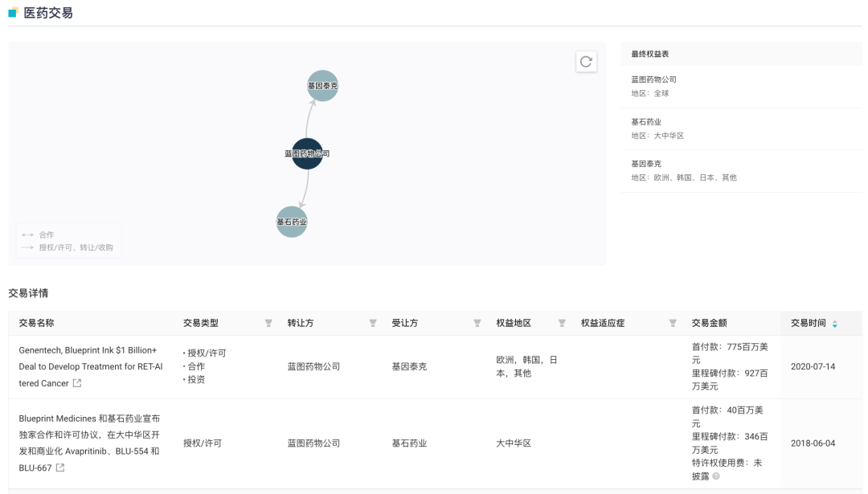This screenshot has width=868, height=494.
Task: Click 首付款：40百万美元 amount
Action: 727,417
